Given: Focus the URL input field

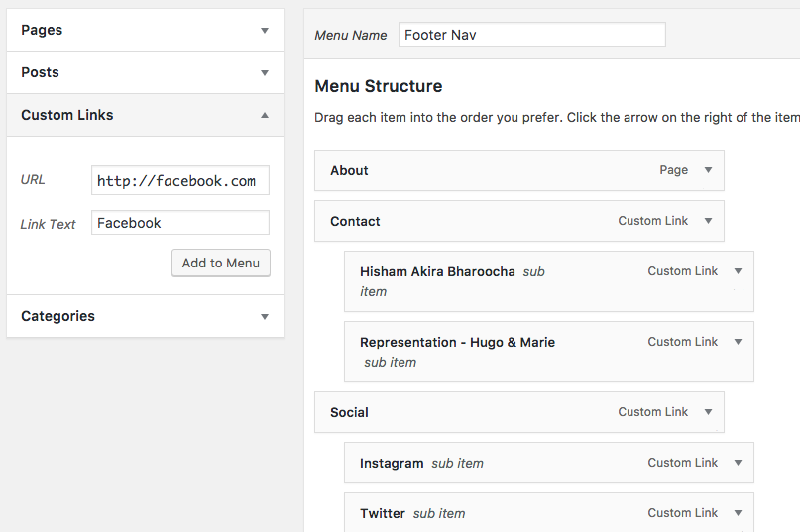Looking at the screenshot, I should [x=180, y=180].
